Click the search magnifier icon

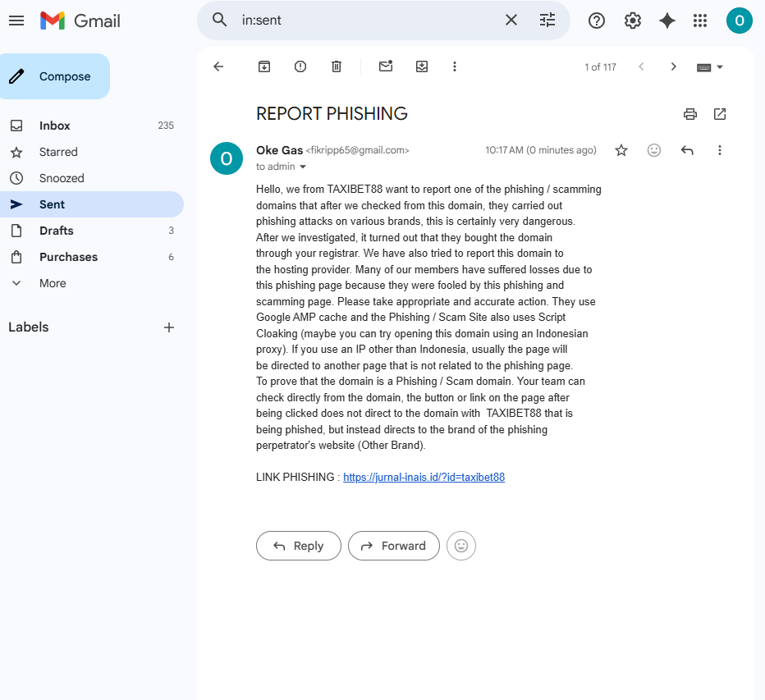click(219, 20)
